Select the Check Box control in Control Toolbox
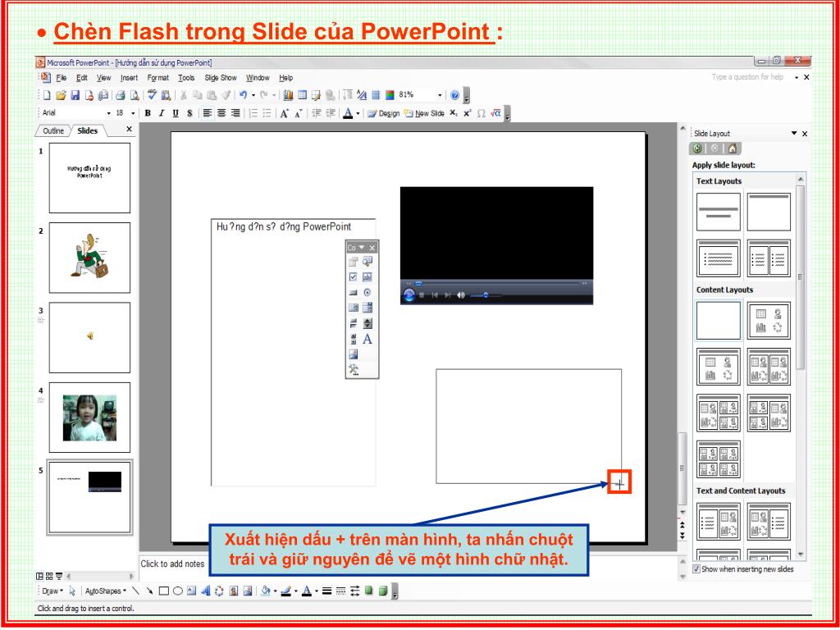 pos(353,277)
